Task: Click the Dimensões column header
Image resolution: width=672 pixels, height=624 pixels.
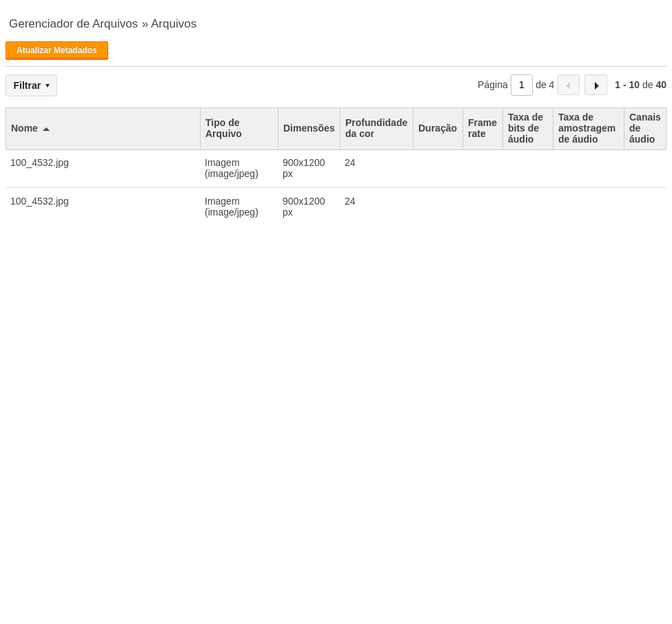Action: (309, 129)
